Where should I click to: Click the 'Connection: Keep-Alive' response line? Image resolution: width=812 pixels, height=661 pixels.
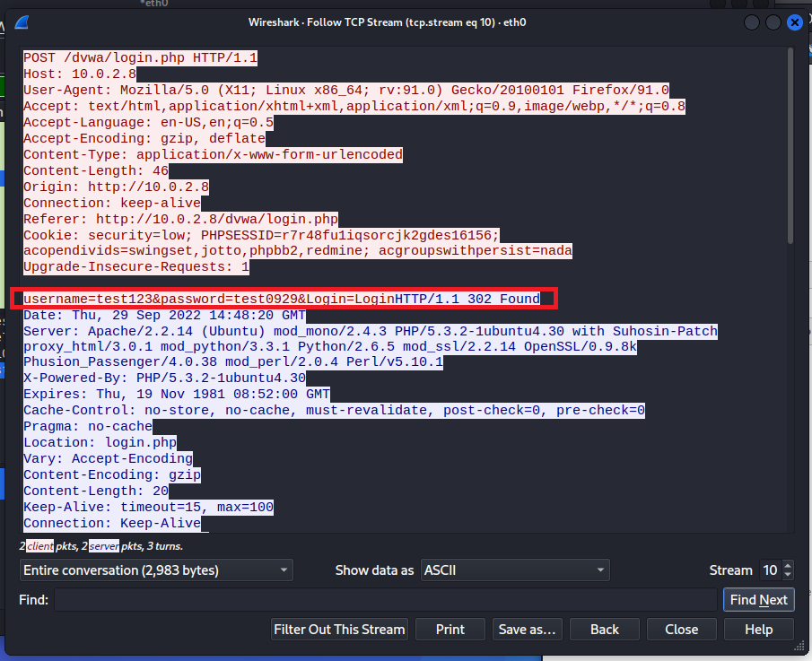pyautogui.click(x=112, y=523)
